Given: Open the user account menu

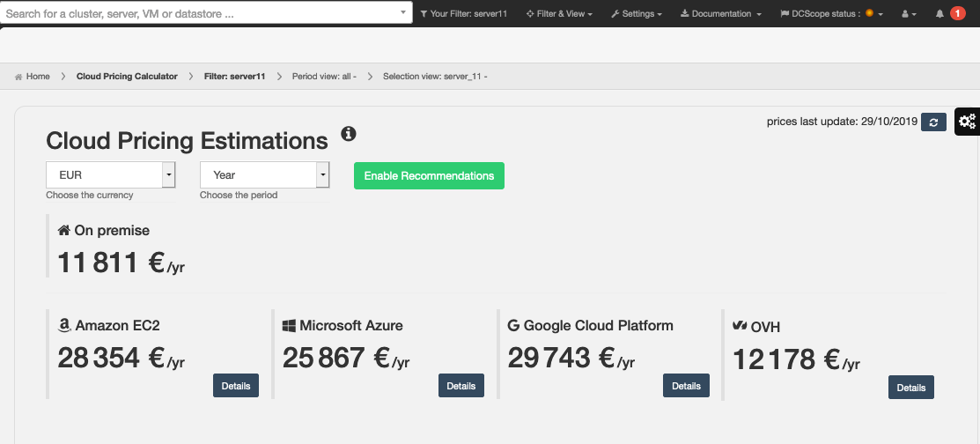Looking at the screenshot, I should tap(909, 14).
